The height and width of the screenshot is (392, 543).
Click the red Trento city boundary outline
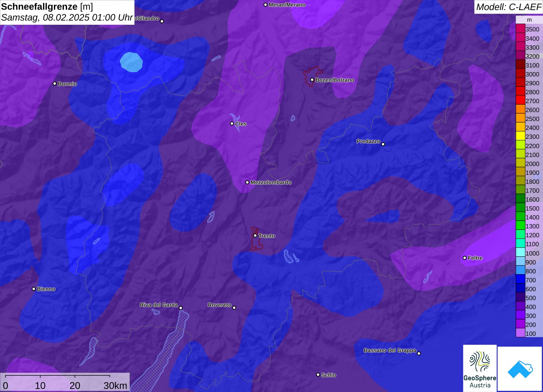pos(256,238)
